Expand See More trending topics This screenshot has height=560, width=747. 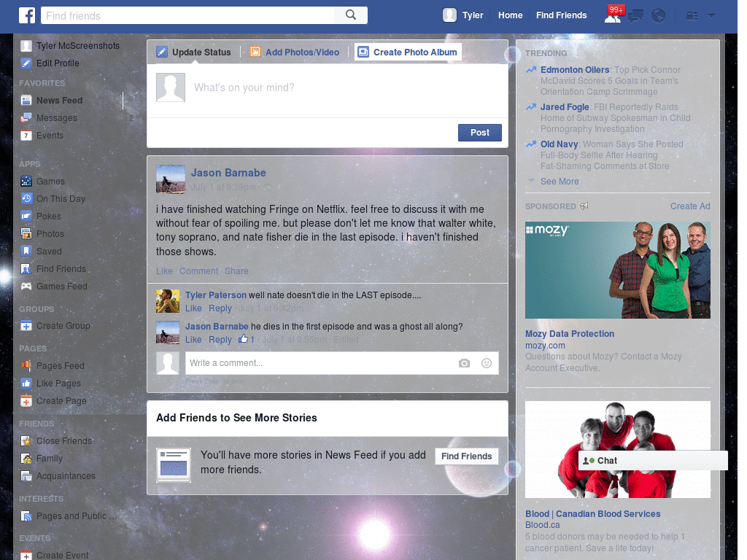tap(560, 182)
